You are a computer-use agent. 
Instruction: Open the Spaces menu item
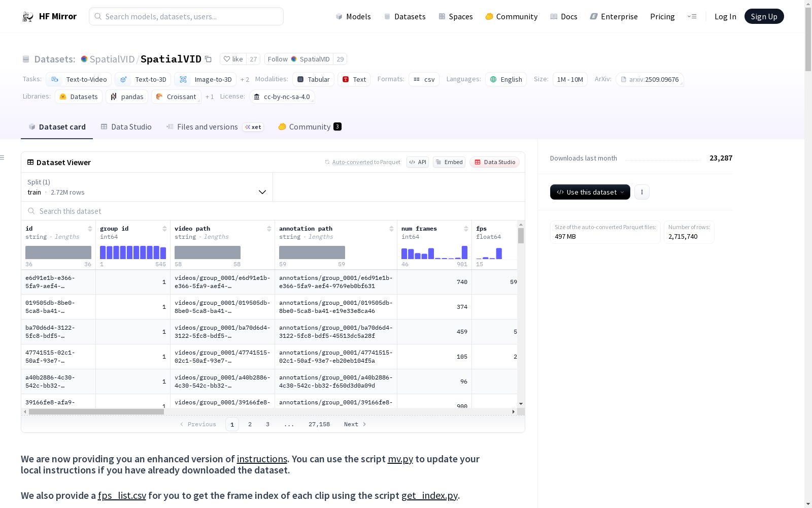point(456,16)
